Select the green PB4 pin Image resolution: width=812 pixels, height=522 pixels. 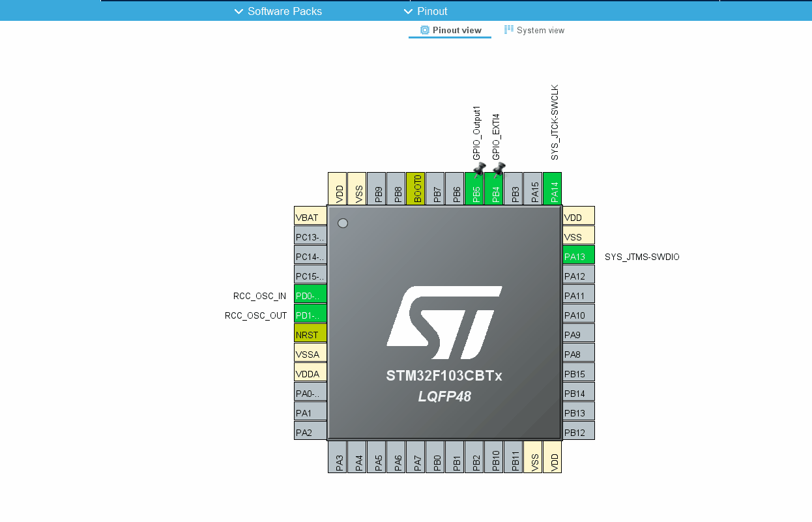[x=494, y=188]
